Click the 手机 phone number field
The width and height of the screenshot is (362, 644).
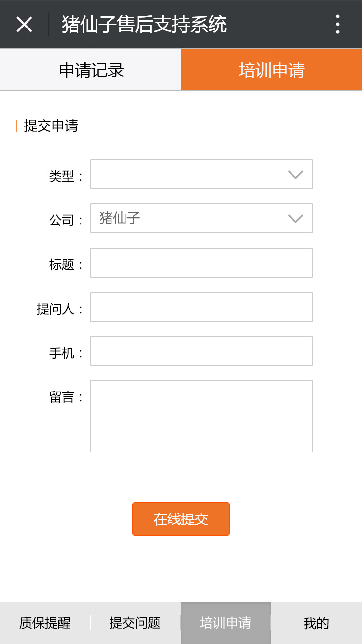(x=201, y=351)
